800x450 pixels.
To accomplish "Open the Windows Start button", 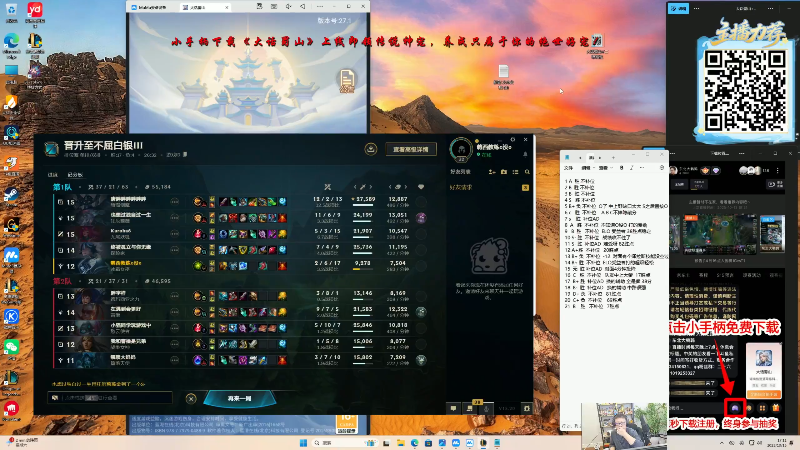I will click(304, 442).
